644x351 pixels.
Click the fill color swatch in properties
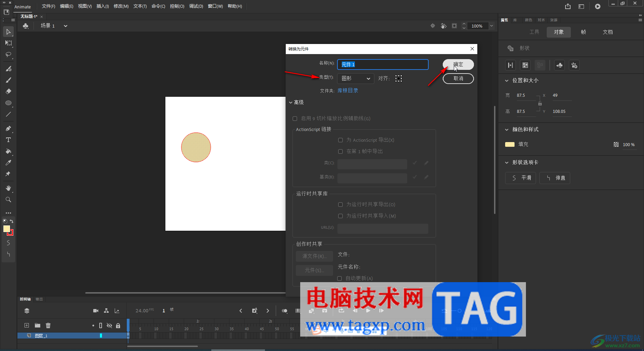(x=509, y=144)
